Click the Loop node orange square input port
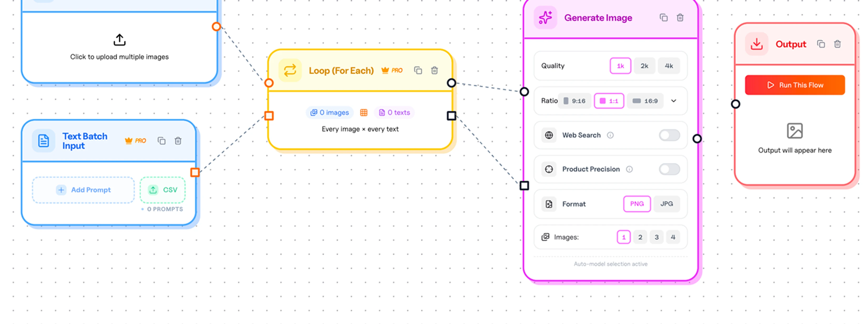This screenshot has height=324, width=868. pos(269,116)
